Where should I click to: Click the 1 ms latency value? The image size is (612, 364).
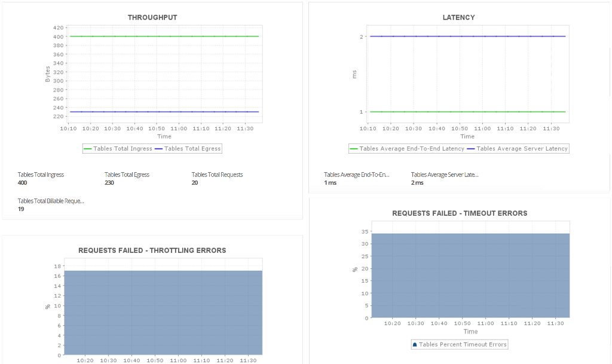[x=330, y=182]
